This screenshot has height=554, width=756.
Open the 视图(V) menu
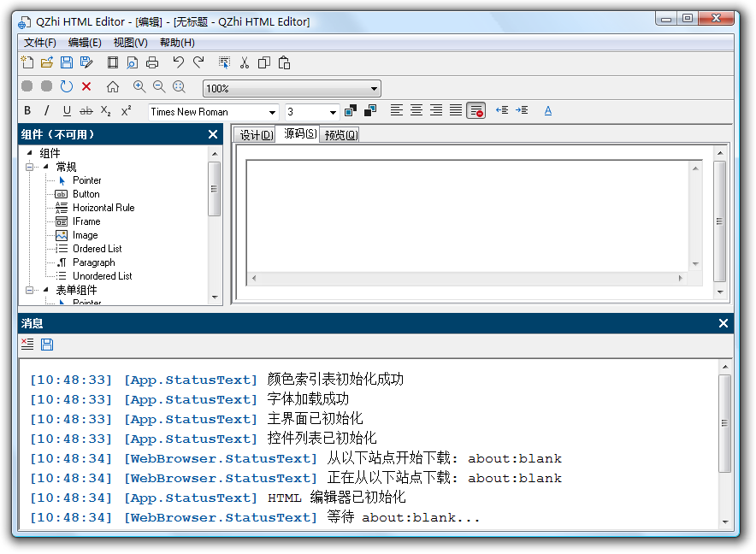pos(131,43)
